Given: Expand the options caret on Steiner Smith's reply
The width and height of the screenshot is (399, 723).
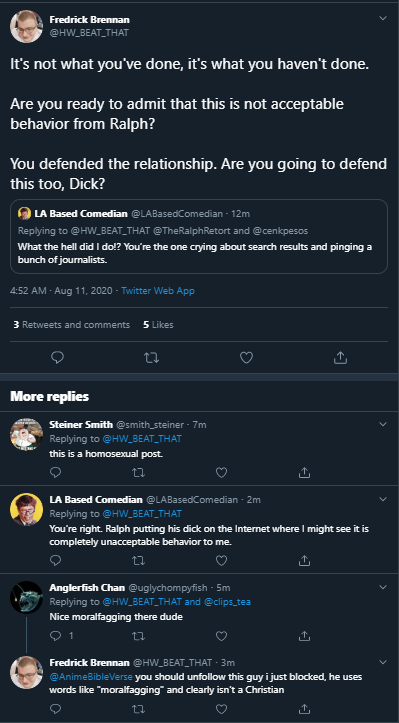Looking at the screenshot, I should [383, 424].
